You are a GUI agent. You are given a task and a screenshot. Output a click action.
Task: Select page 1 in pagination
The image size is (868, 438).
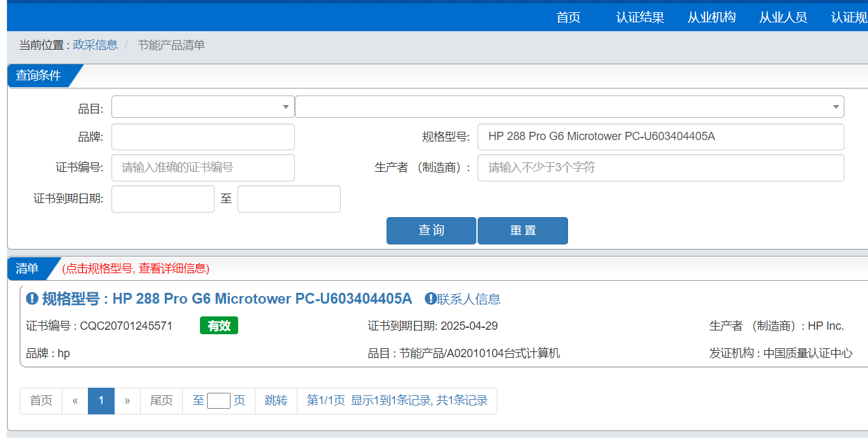101,400
